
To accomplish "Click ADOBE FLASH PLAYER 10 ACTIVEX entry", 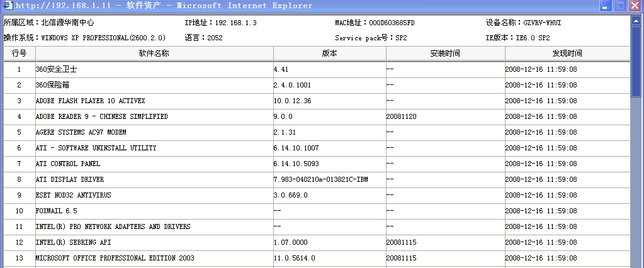I will (x=91, y=101).
